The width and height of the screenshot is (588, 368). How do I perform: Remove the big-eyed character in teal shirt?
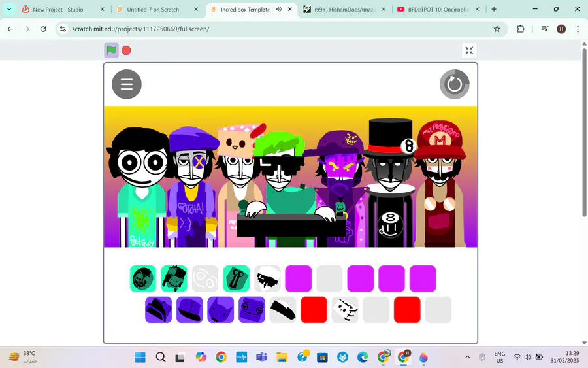[140, 188]
